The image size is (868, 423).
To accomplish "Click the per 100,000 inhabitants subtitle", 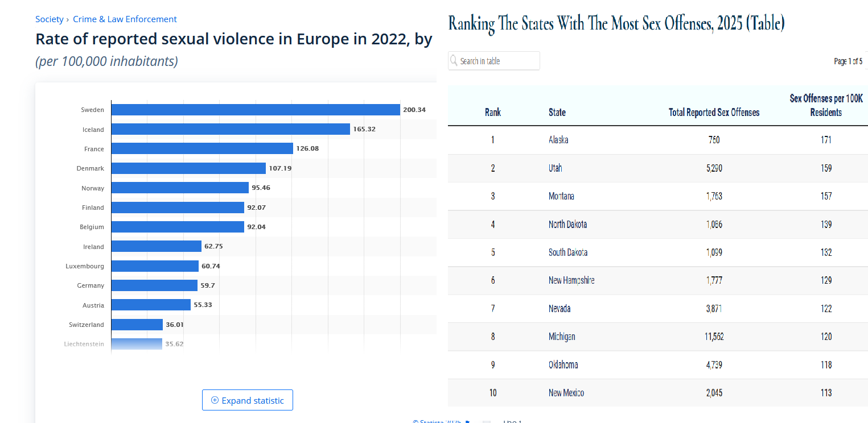I will [x=106, y=61].
